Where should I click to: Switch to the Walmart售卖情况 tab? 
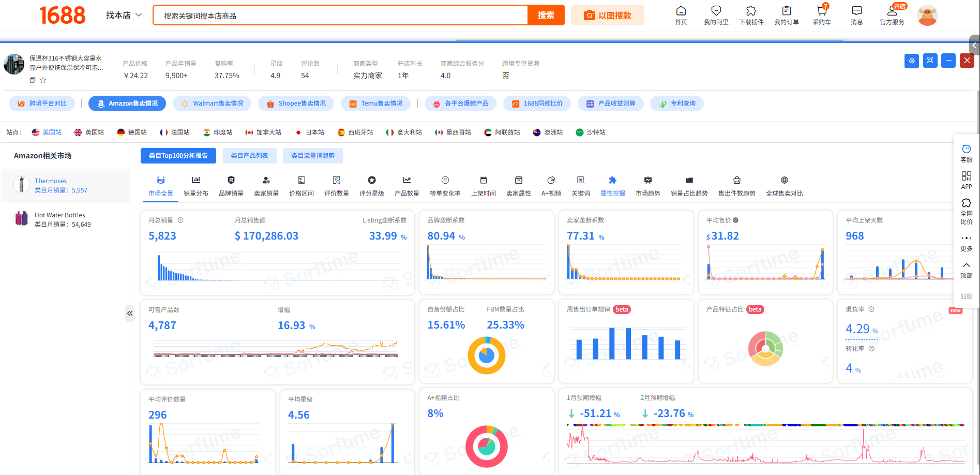point(212,103)
